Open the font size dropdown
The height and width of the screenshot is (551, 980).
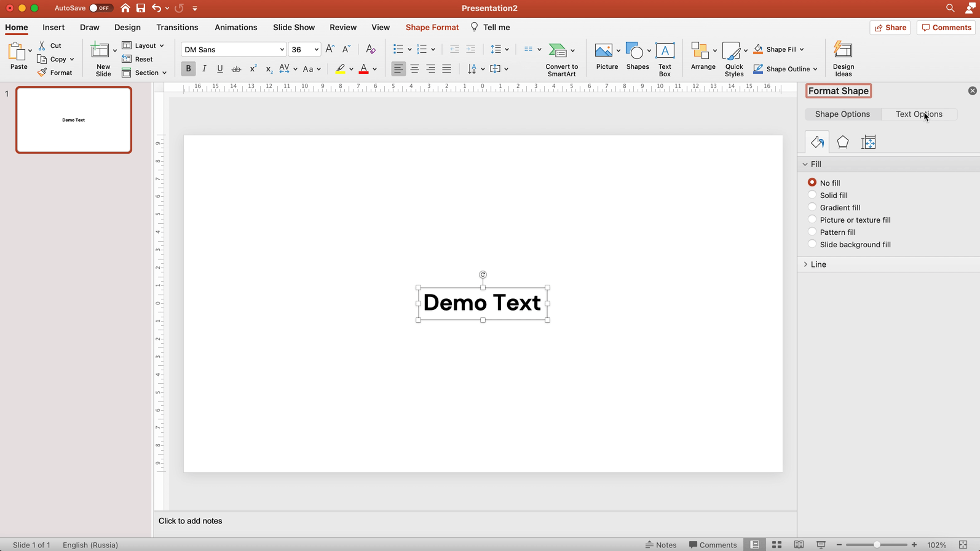(316, 50)
